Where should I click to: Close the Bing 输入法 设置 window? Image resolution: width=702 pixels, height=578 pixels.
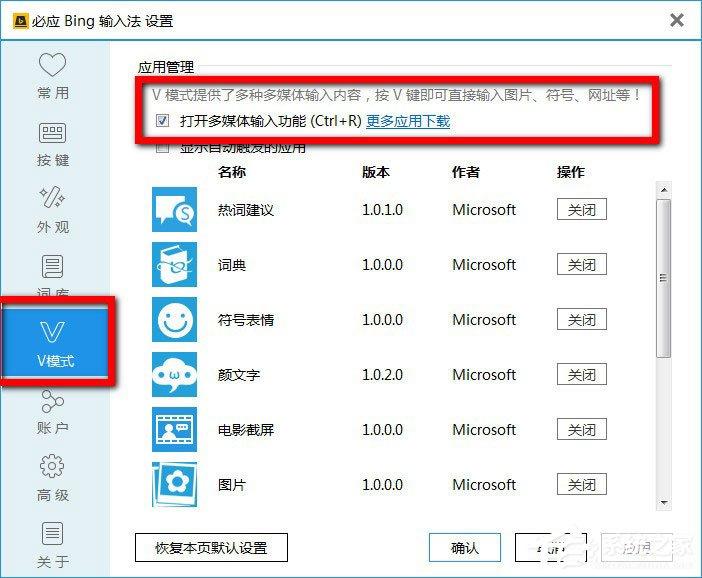point(677,20)
